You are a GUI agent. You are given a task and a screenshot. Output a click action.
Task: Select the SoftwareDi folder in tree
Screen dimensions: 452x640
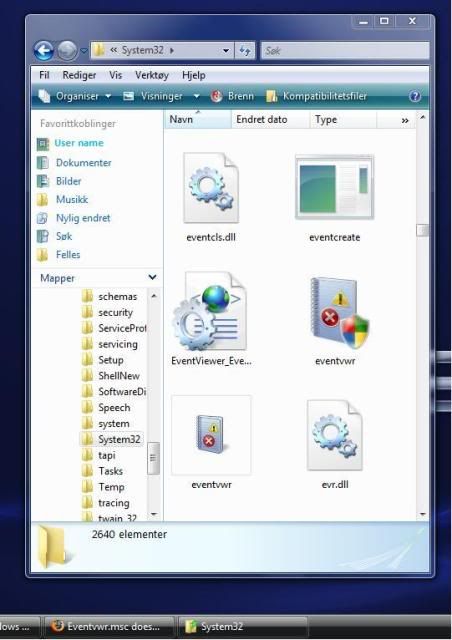114,392
